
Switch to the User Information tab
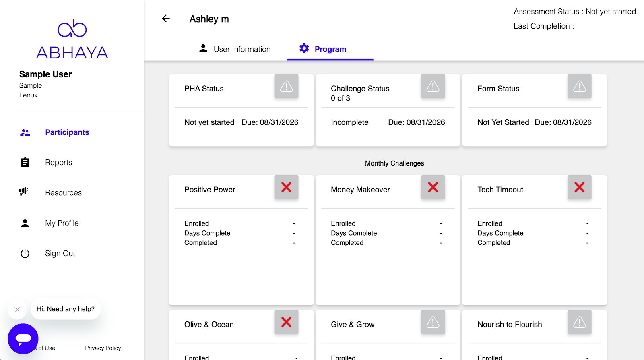[235, 49]
